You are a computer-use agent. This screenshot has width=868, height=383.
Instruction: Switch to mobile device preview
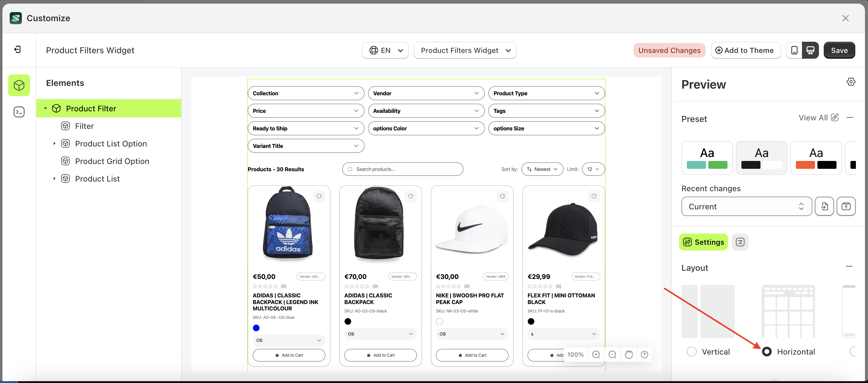(x=794, y=50)
